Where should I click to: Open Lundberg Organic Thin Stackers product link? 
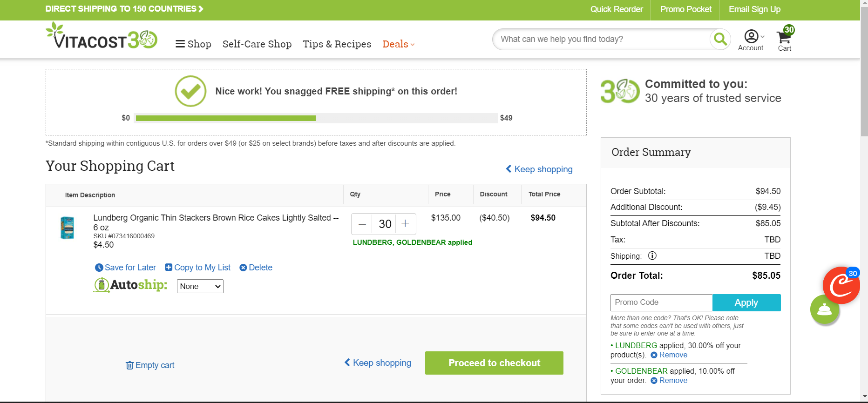216,222
